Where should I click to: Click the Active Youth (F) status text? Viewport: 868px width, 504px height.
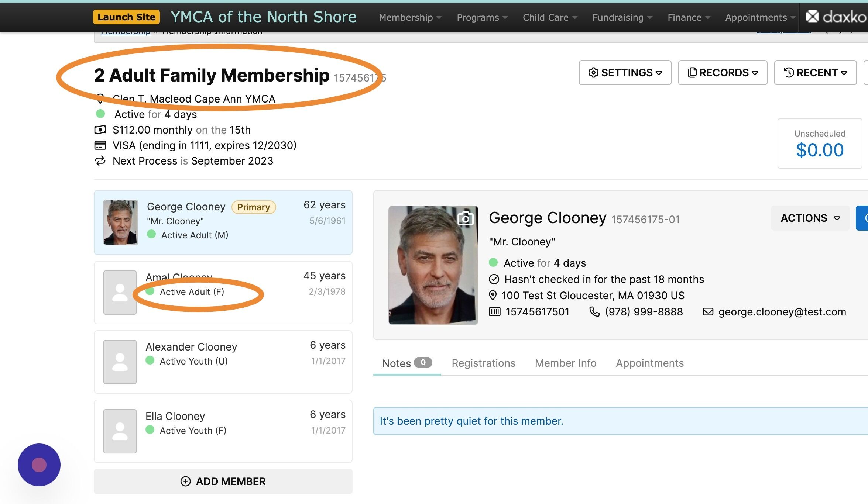click(193, 431)
